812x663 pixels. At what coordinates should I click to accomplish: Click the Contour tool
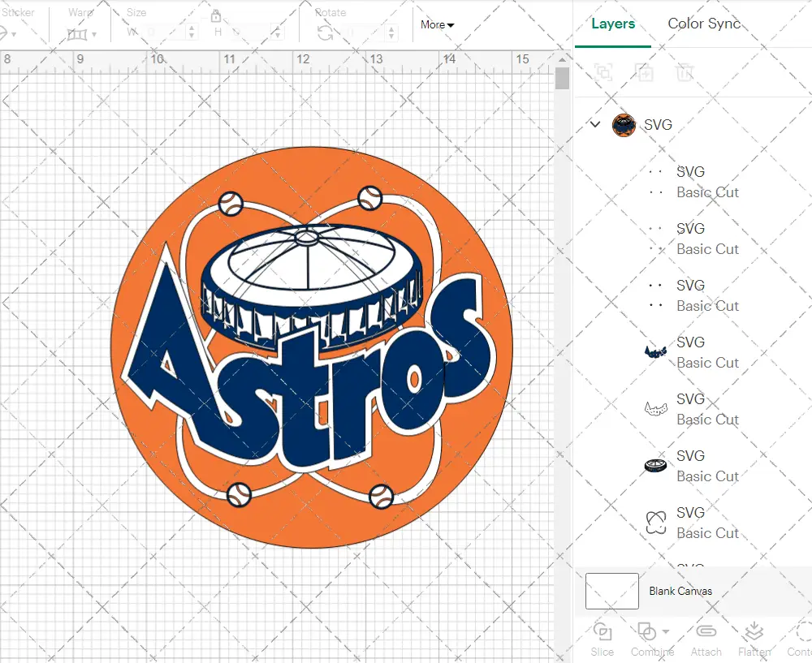pyautogui.click(x=800, y=639)
